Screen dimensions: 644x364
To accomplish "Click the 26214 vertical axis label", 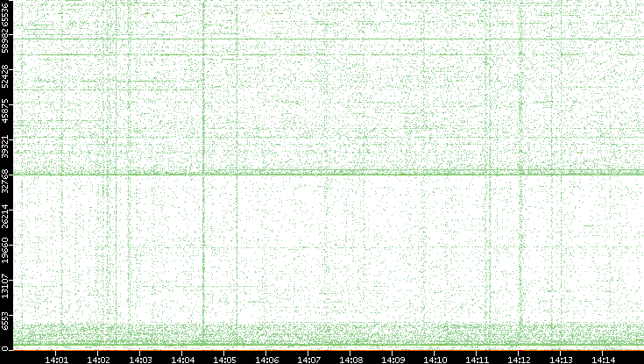I will pyautogui.click(x=4, y=217).
